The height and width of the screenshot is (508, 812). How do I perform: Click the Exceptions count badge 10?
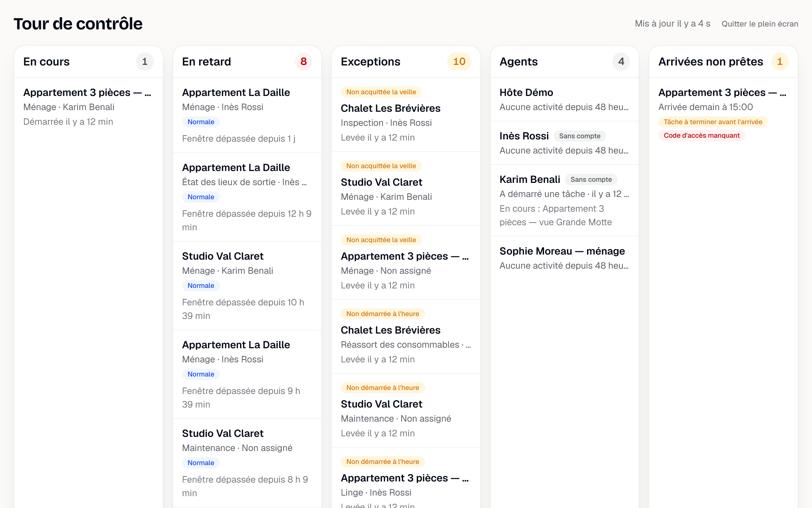pos(459,62)
